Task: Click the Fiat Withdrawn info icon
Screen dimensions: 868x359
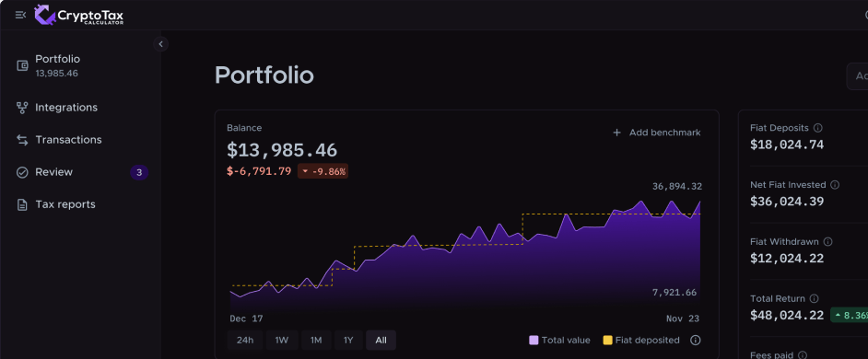Action: pos(827,242)
